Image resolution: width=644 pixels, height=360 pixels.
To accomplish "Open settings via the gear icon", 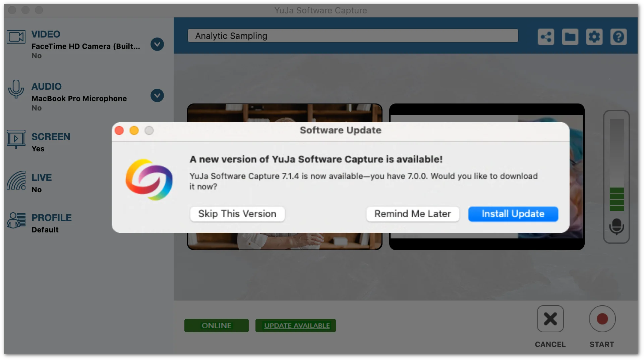I will [x=594, y=37].
